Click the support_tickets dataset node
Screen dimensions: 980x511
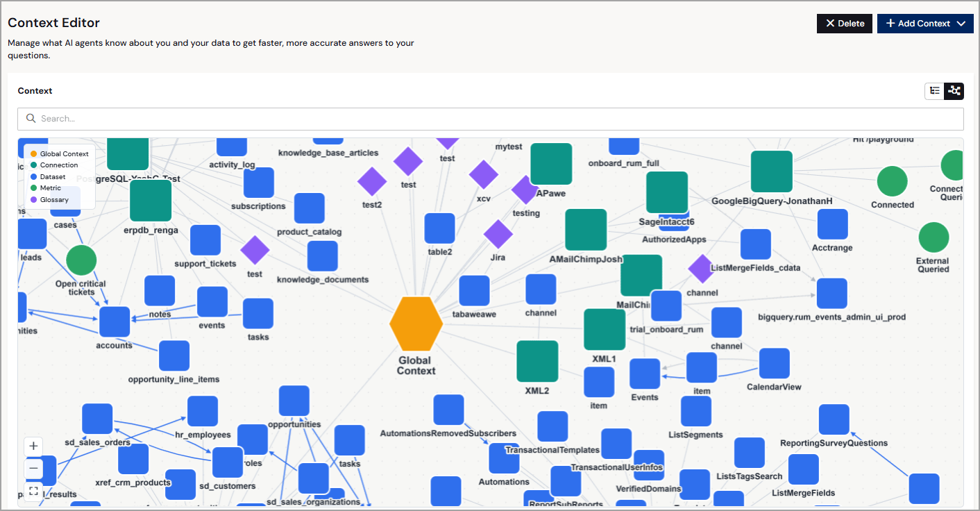(205, 240)
